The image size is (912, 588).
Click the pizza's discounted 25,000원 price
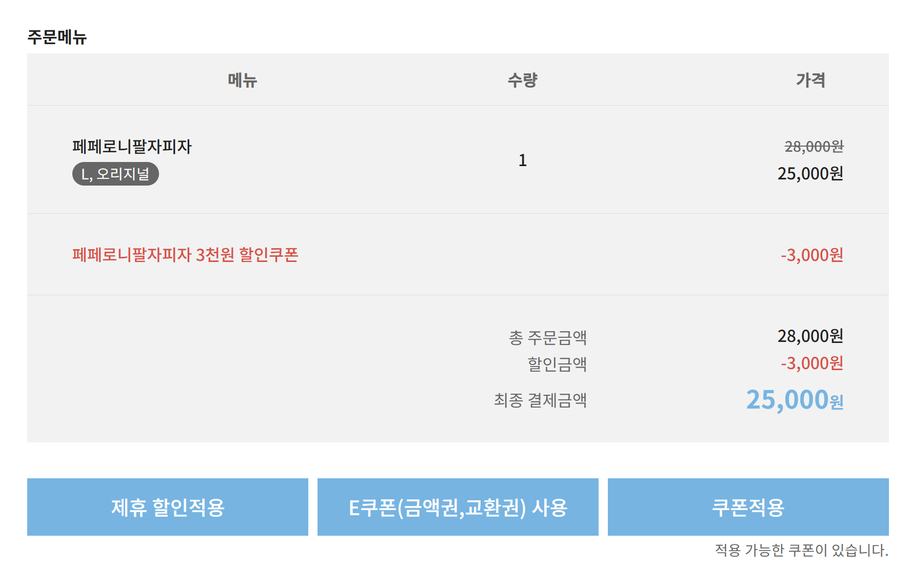point(810,174)
